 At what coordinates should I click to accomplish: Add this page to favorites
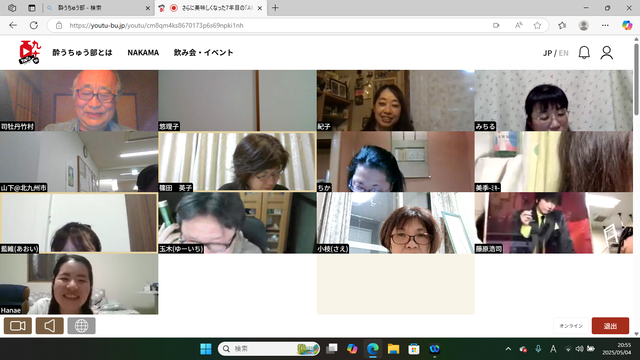click(x=538, y=25)
